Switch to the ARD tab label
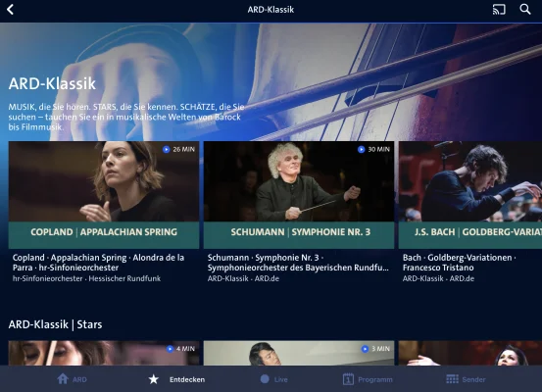Viewport: 542px width, 392px height. click(79, 379)
